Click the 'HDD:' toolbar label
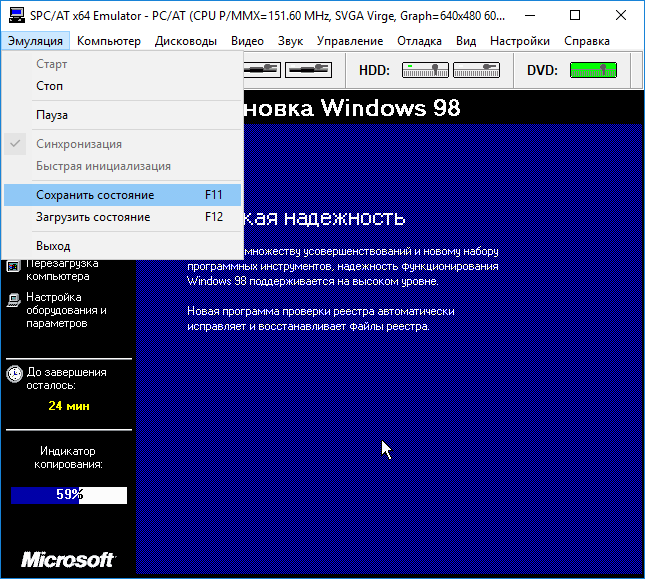 click(x=374, y=70)
